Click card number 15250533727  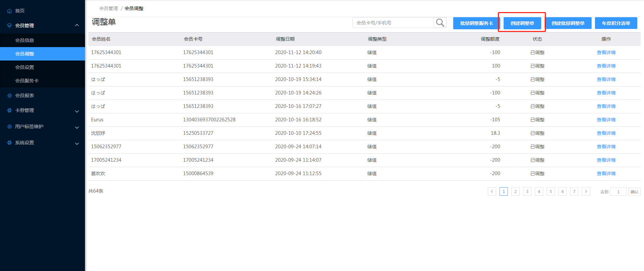(198, 133)
